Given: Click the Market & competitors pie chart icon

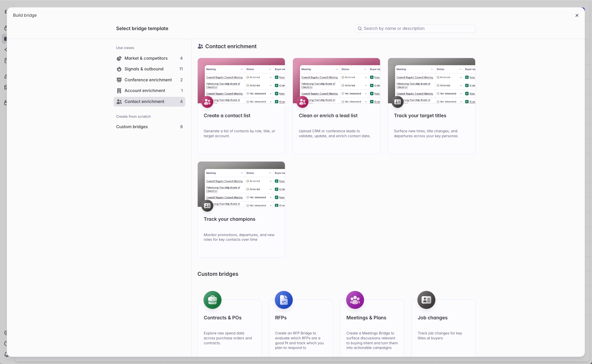Looking at the screenshot, I should (x=119, y=58).
